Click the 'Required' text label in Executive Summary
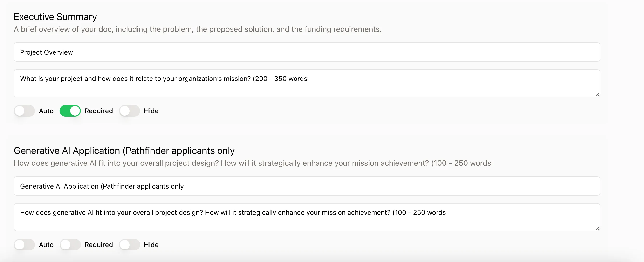This screenshot has width=644, height=262. click(98, 111)
